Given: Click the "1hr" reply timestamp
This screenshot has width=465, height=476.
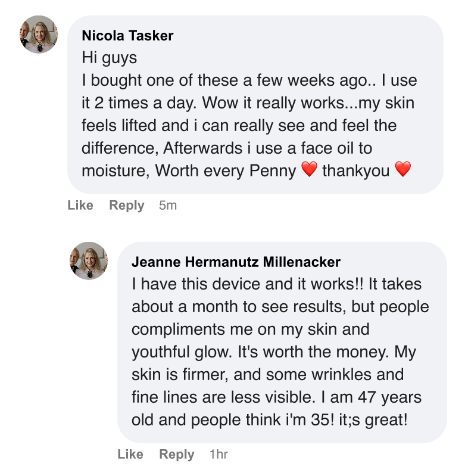Looking at the screenshot, I should pyautogui.click(x=219, y=455).
